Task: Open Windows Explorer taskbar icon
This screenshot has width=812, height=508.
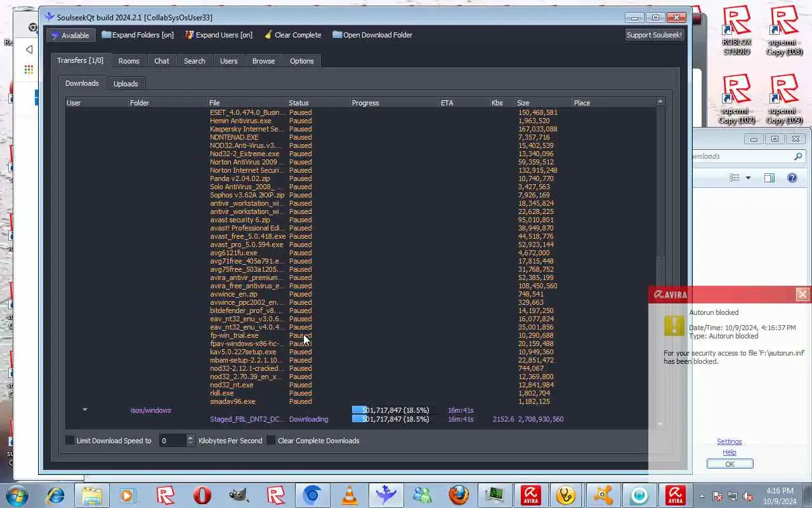Action: pos(92,495)
